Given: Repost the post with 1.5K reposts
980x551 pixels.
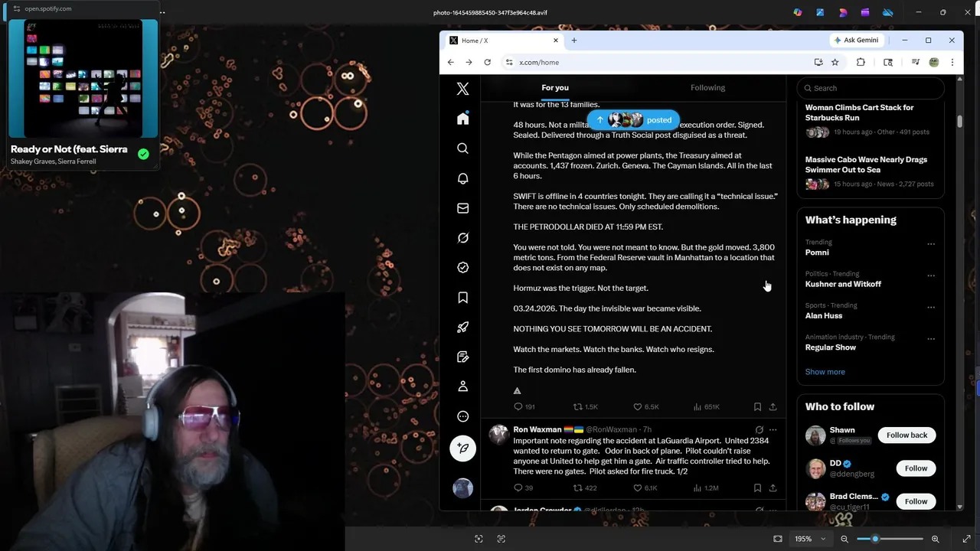Looking at the screenshot, I should coord(578,407).
